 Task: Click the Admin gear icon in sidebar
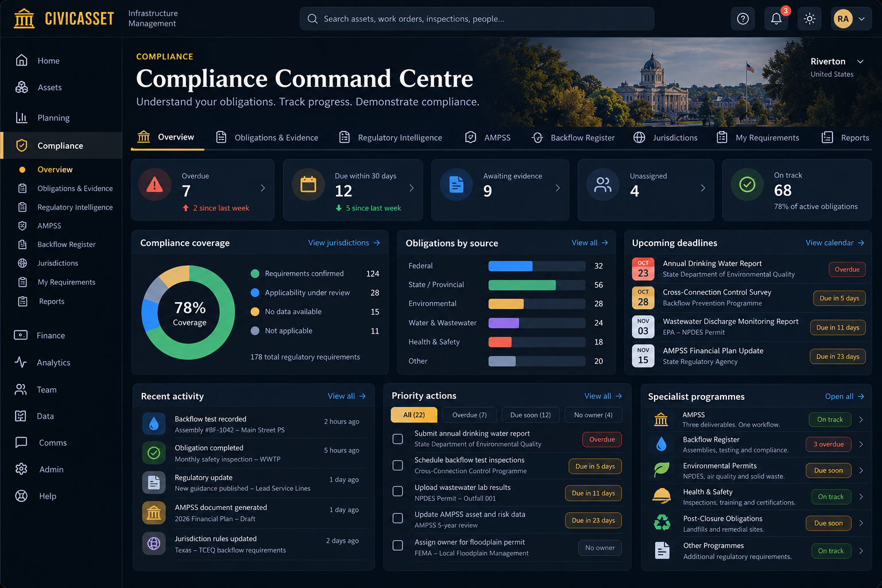point(21,469)
